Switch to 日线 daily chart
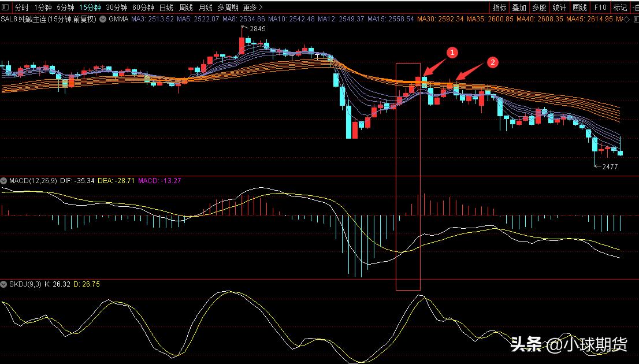The height and width of the screenshot is (364, 639). click(166, 8)
